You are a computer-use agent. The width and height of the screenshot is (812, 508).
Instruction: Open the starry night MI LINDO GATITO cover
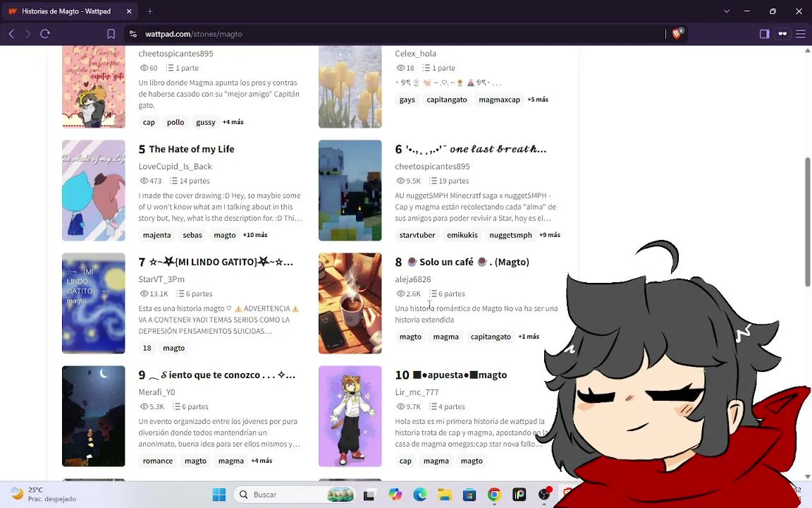click(x=93, y=303)
